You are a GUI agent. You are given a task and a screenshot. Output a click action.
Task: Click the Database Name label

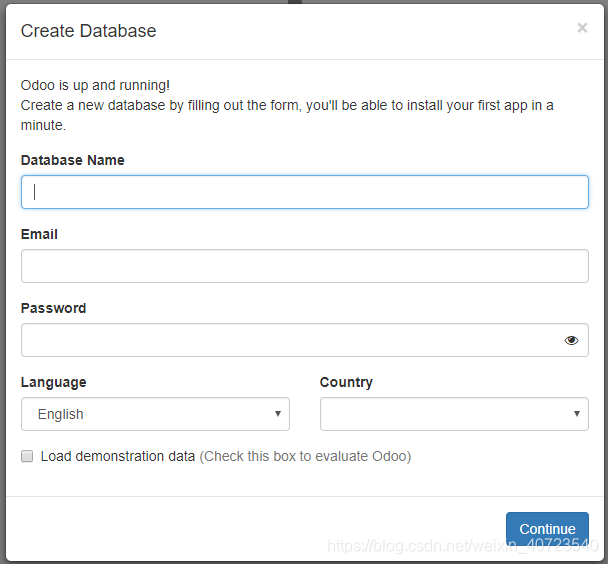click(73, 160)
